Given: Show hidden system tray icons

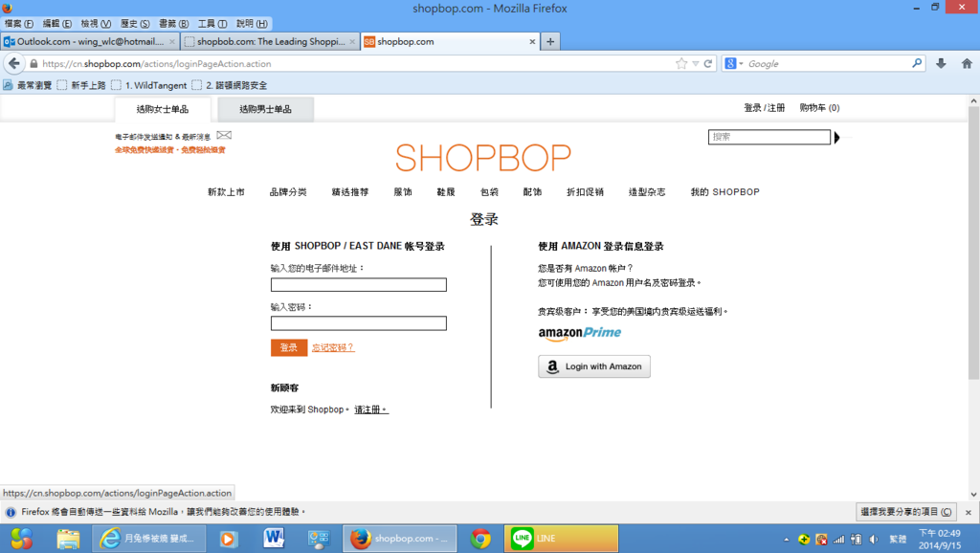Looking at the screenshot, I should (787, 540).
